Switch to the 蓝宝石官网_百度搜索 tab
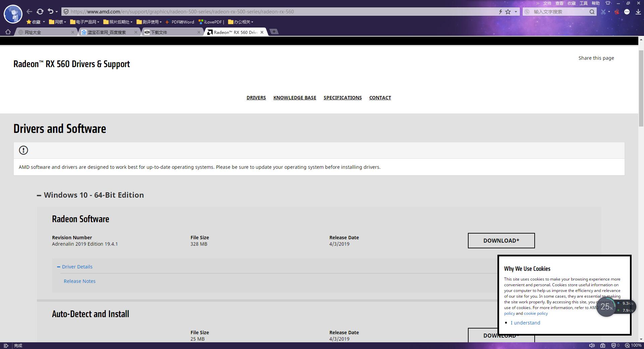Screen dimensions: 644x349 pos(107,32)
